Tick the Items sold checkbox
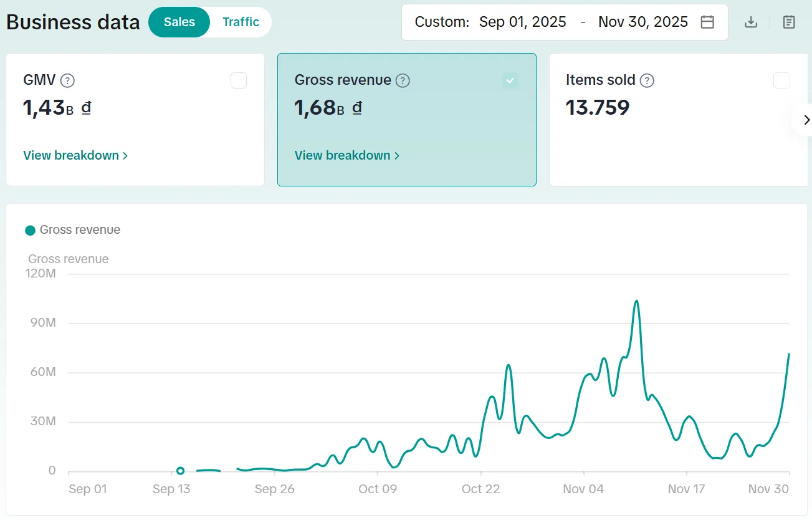812x520 pixels. tap(781, 80)
